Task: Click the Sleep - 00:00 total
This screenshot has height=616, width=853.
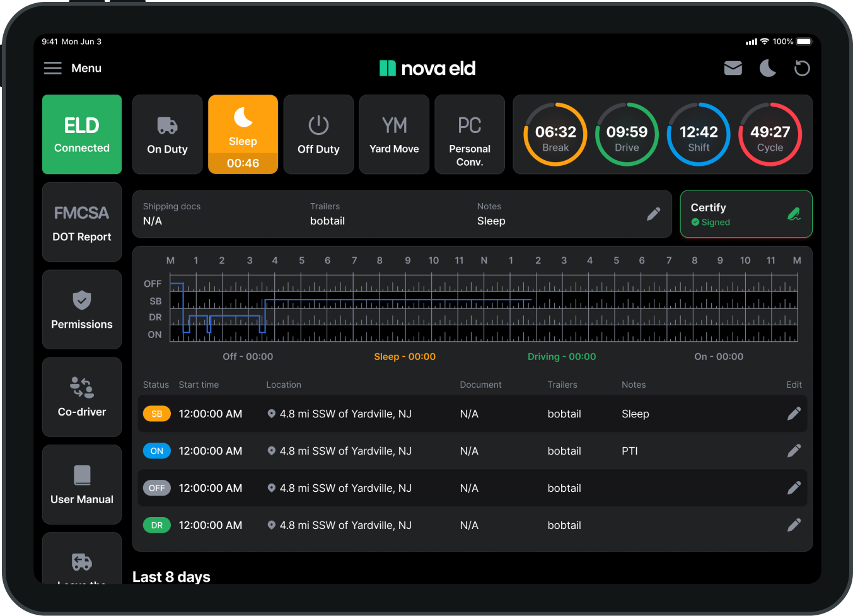Action: pos(405,357)
